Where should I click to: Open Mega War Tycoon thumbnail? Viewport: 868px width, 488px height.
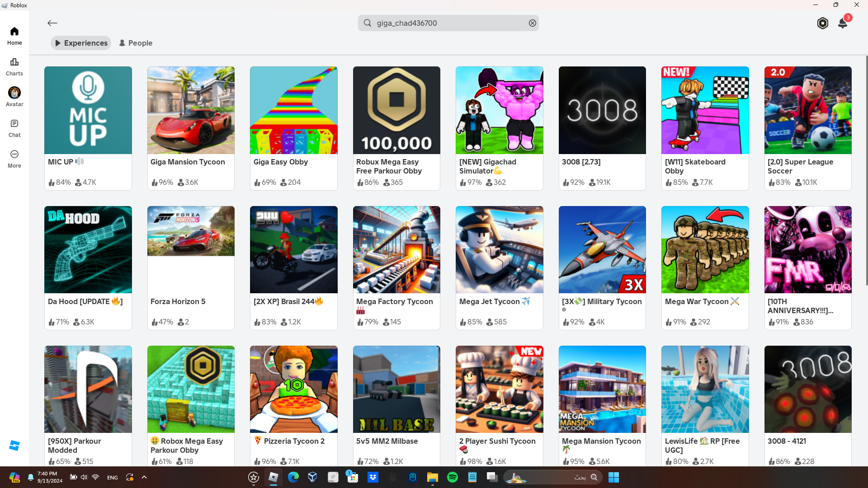(x=705, y=250)
